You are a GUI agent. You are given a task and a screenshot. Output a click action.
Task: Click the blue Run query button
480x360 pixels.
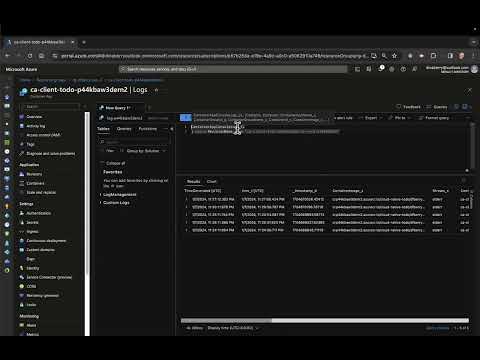click(186, 117)
